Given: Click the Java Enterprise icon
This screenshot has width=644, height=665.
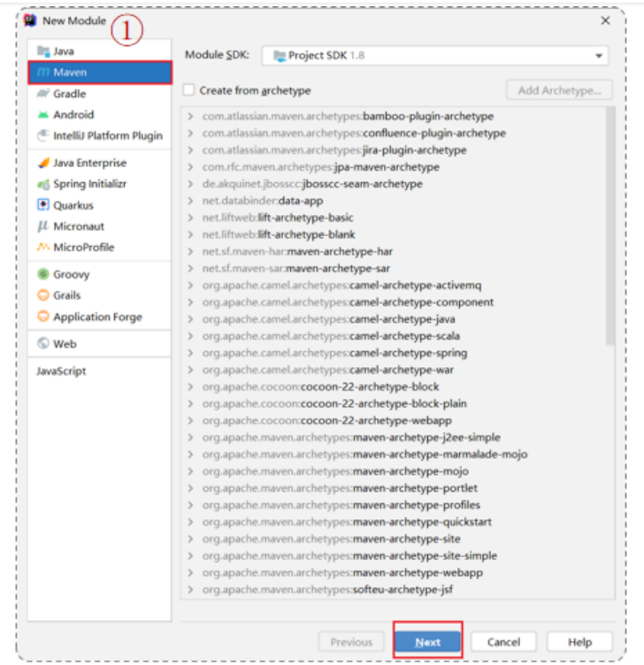Looking at the screenshot, I should (x=43, y=163).
